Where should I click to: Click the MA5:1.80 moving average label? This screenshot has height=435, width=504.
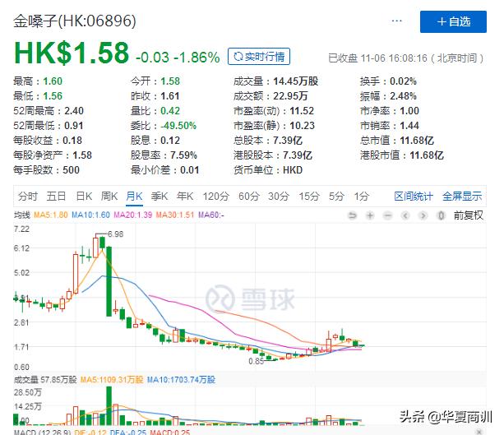pyautogui.click(x=51, y=215)
